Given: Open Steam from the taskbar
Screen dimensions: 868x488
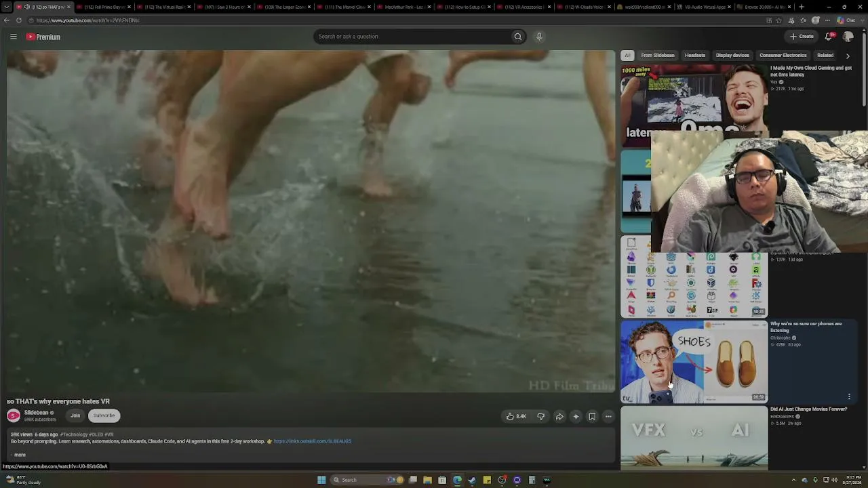Looking at the screenshot, I should pyautogui.click(x=472, y=480).
